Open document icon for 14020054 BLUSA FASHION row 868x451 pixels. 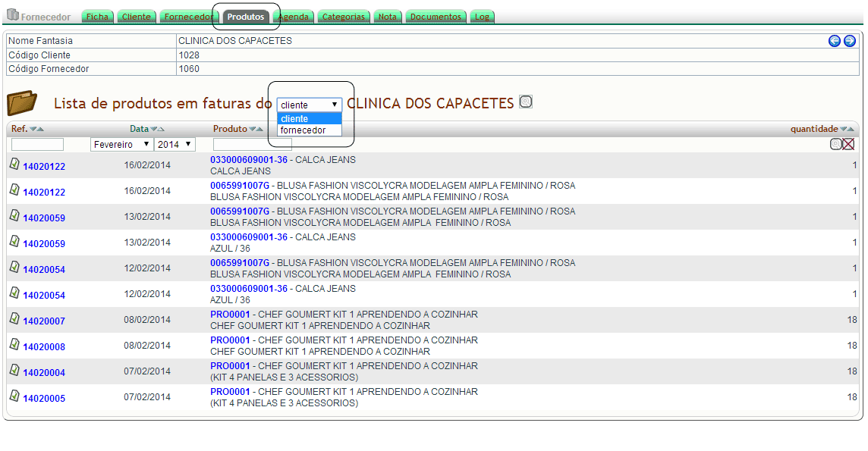pyautogui.click(x=14, y=267)
